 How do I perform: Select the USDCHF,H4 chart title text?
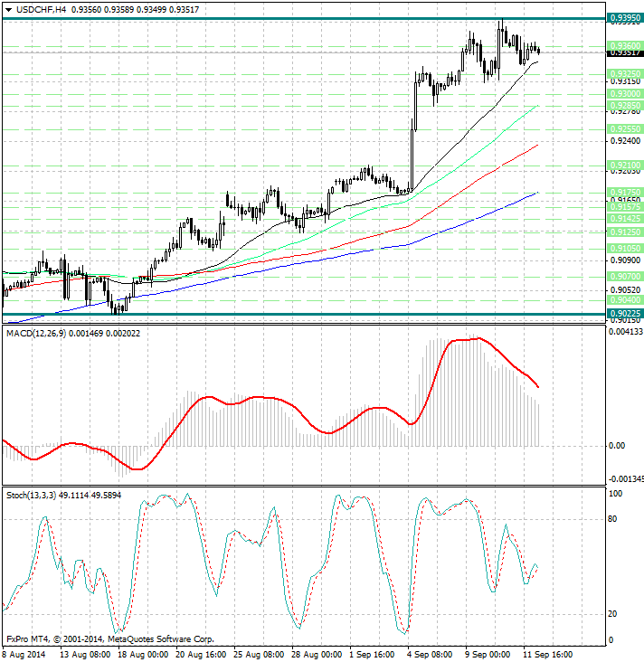point(42,9)
